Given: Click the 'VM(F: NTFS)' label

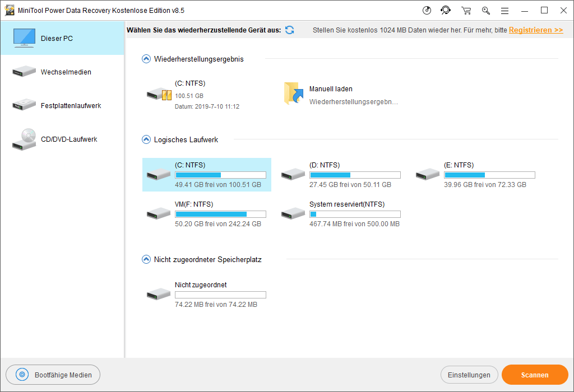Looking at the screenshot, I should 193,204.
